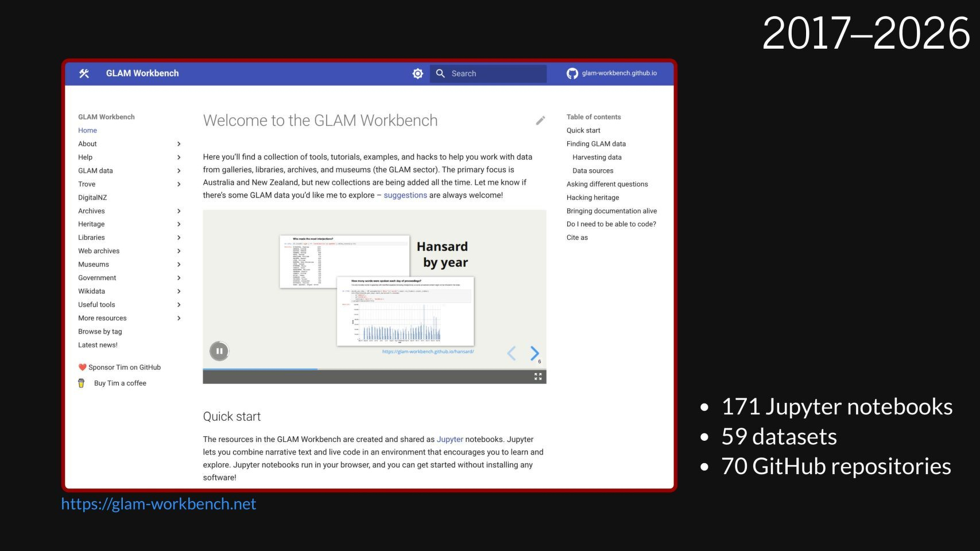The height and width of the screenshot is (551, 980).
Task: Click the Trove label in sidebar
Action: click(87, 184)
